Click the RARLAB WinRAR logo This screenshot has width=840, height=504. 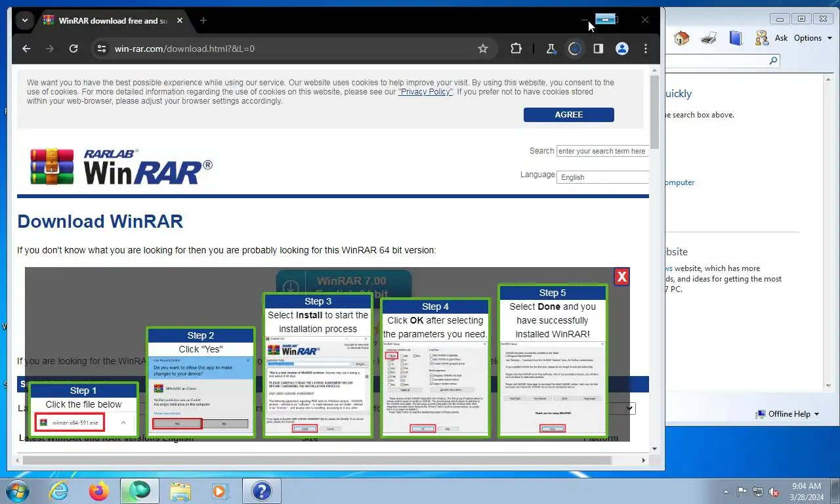point(121,167)
